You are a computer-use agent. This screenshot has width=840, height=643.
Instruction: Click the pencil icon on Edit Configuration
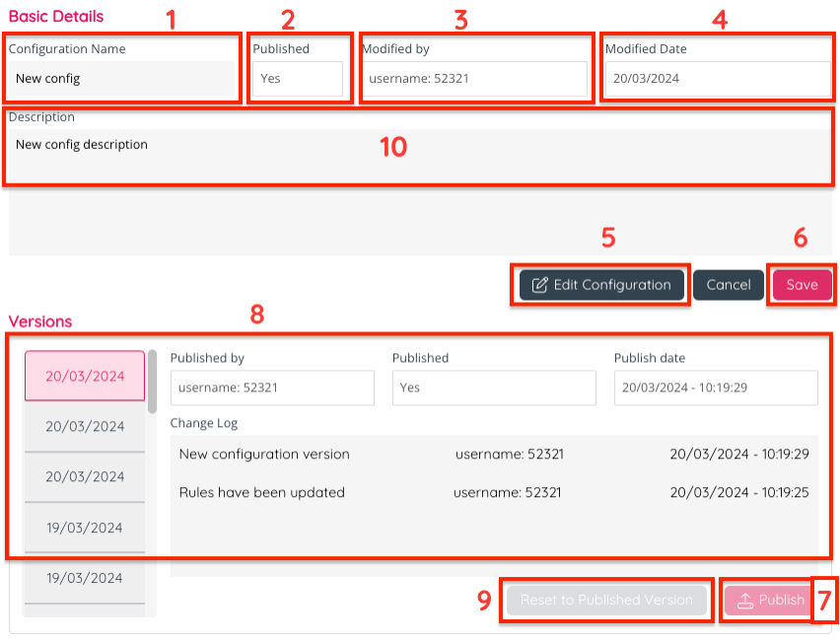coord(539,285)
